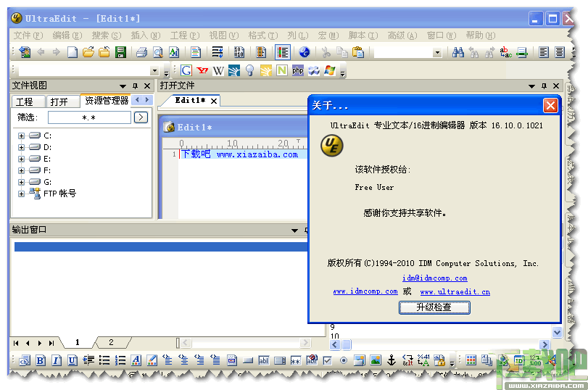Click the Google 'G' search icon

pos(186,70)
